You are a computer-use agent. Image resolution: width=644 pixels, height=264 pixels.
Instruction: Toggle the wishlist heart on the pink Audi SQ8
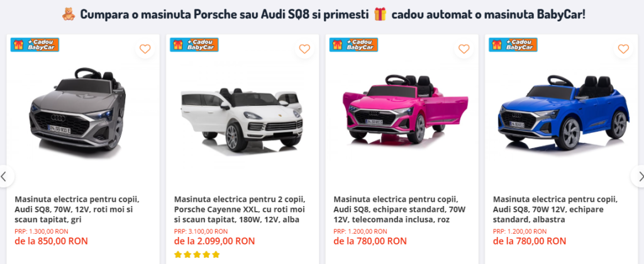tap(464, 49)
